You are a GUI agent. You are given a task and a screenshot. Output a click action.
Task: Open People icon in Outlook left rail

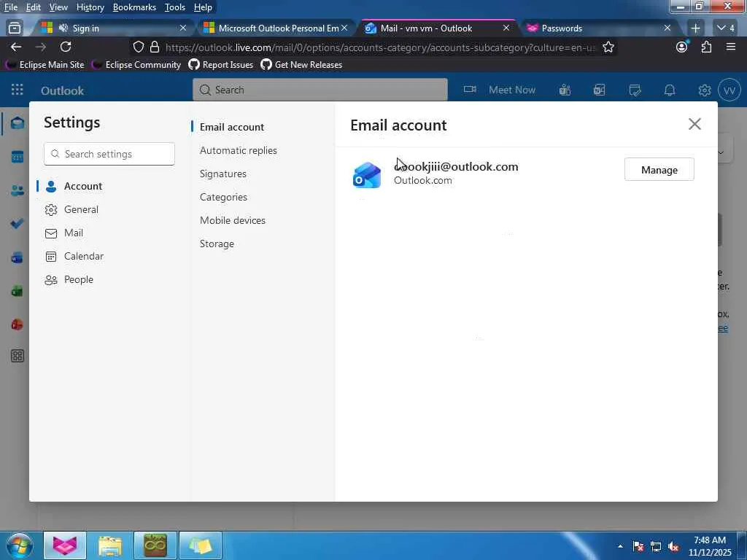pos(18,190)
